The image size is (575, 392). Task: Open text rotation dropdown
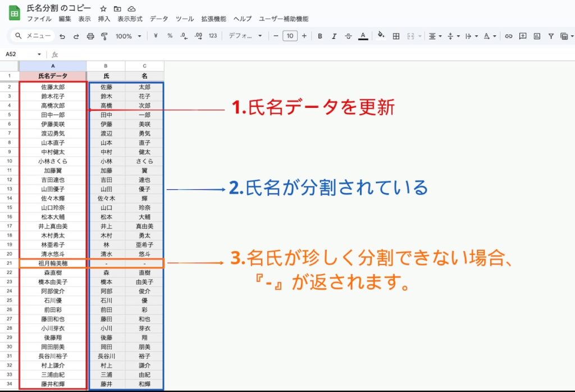click(490, 36)
